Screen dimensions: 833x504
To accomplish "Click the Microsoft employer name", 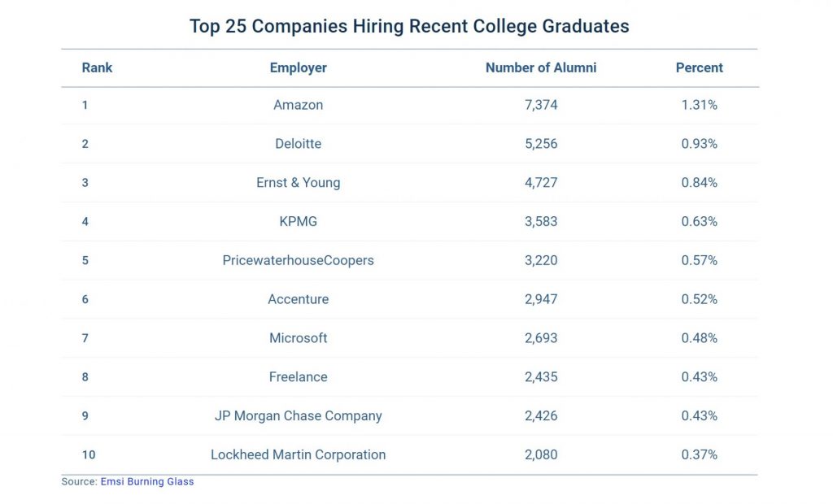I will 299,338.
